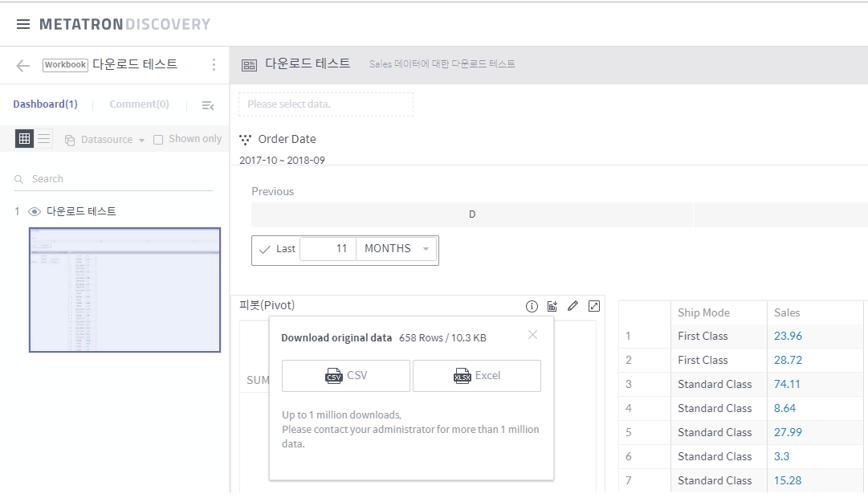Open the chart info tooltip icon
Viewport: 868px width, 498px height.
tap(531, 306)
